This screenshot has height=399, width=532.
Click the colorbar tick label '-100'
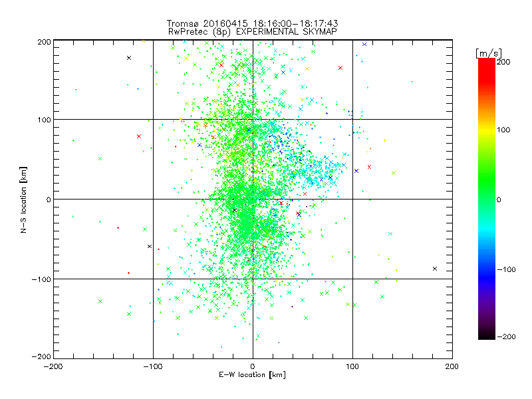(x=506, y=270)
